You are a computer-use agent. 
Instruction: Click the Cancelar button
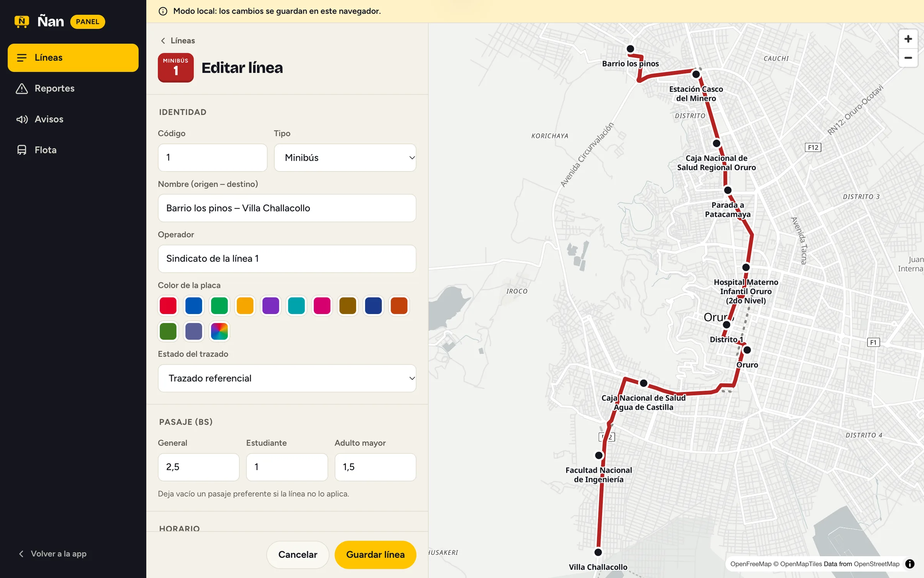298,554
